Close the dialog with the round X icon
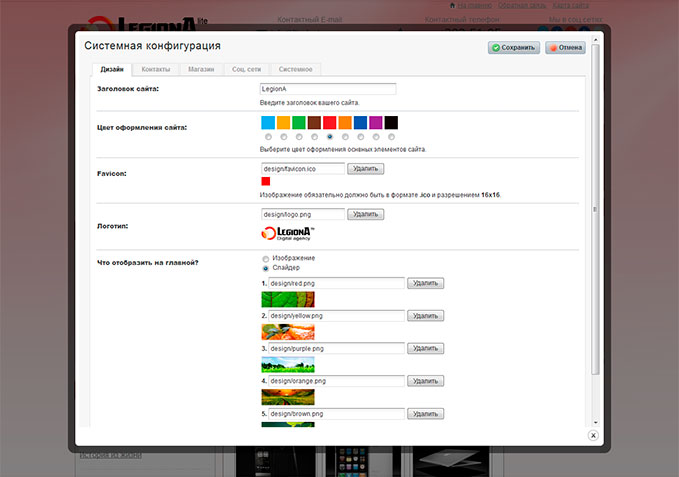679x477 pixels. 593,435
